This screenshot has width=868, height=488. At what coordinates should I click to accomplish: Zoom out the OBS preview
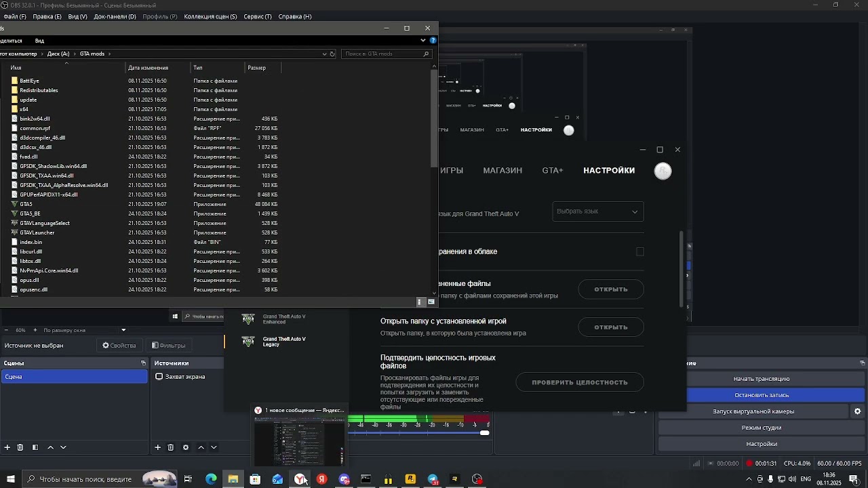[x=7, y=330]
